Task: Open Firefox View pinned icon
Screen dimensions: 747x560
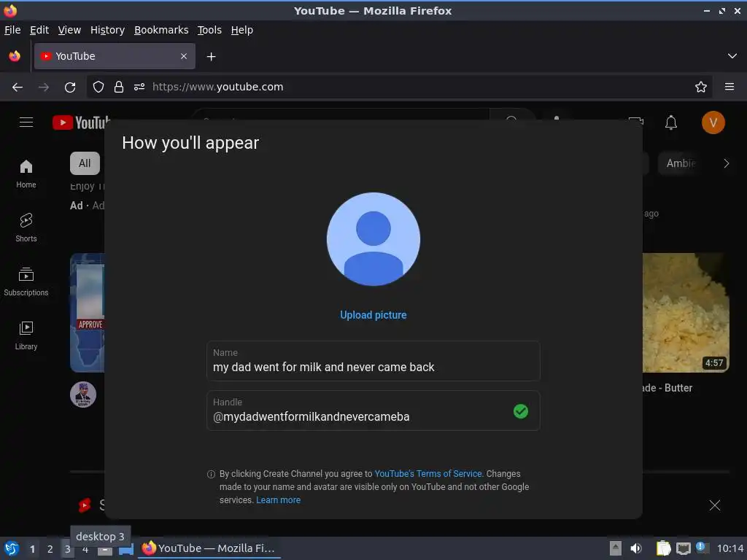Action: 15,56
